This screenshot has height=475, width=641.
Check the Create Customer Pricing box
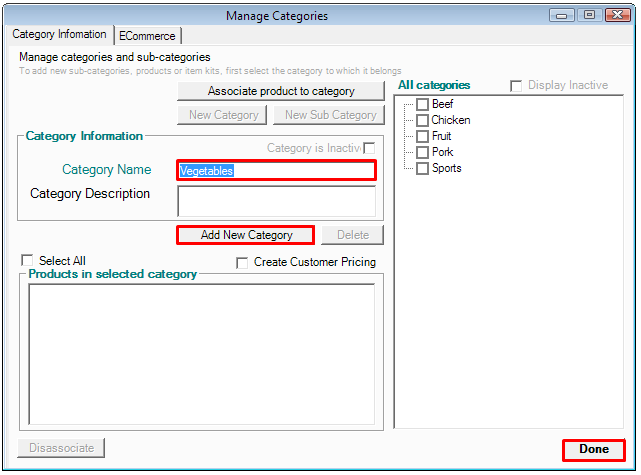tap(242, 263)
